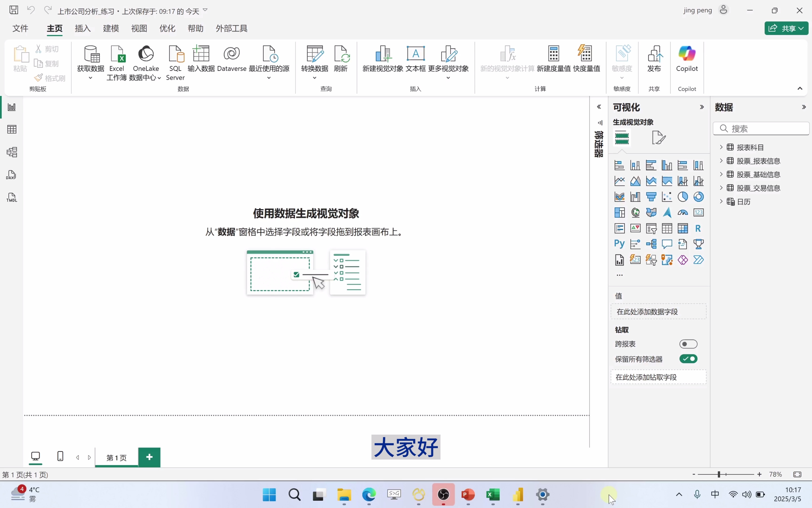Collapse the Visualizations (可视化) pane
The width and height of the screenshot is (812, 508).
click(702, 107)
